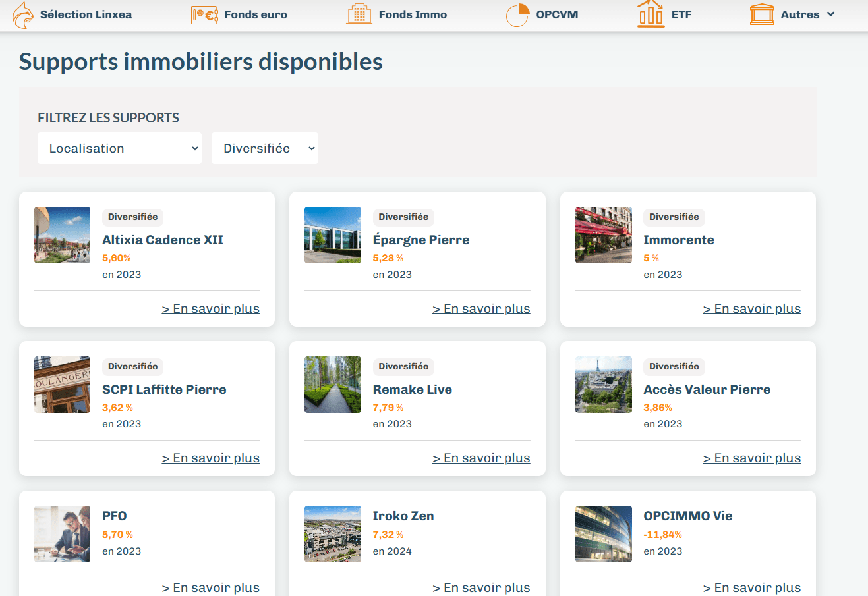Click the Fonds Immo building icon
868x596 pixels.
[x=359, y=14]
